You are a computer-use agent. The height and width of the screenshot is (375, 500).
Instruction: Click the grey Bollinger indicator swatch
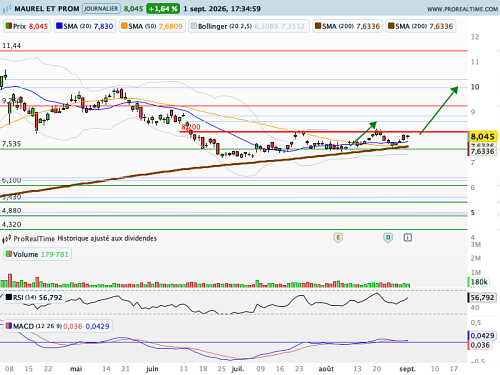point(193,26)
